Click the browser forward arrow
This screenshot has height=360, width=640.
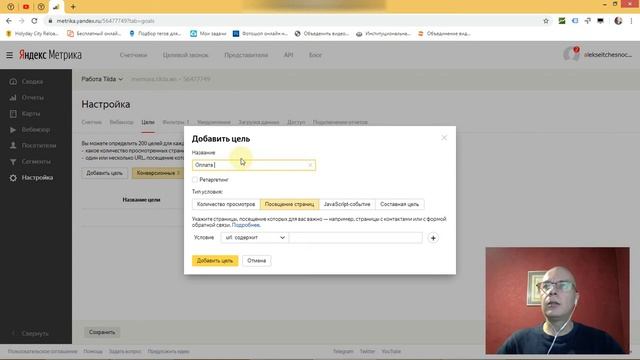pyautogui.click(x=22, y=21)
